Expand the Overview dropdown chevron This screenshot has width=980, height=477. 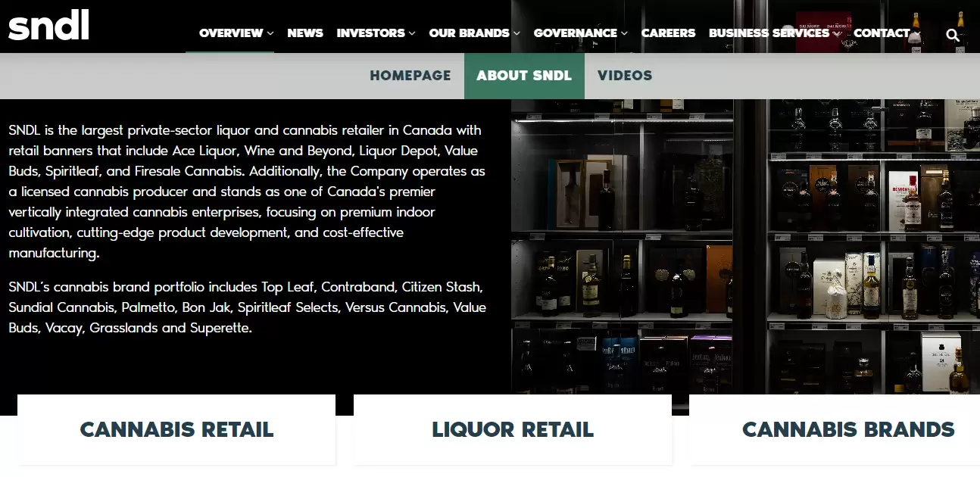pyautogui.click(x=270, y=33)
